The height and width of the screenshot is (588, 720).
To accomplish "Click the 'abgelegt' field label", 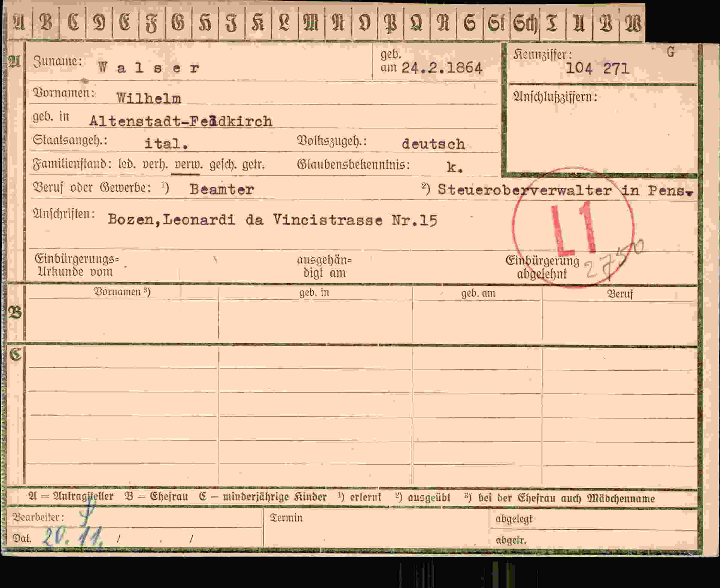I will [514, 519].
